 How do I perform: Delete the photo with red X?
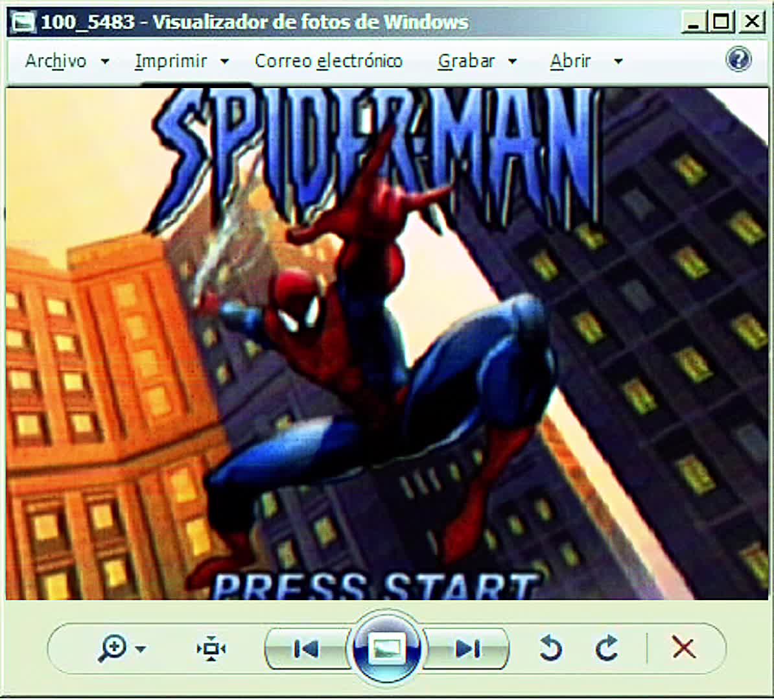click(684, 647)
